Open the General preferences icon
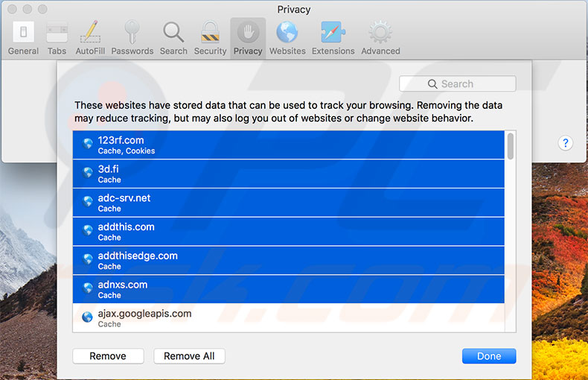 [23, 32]
